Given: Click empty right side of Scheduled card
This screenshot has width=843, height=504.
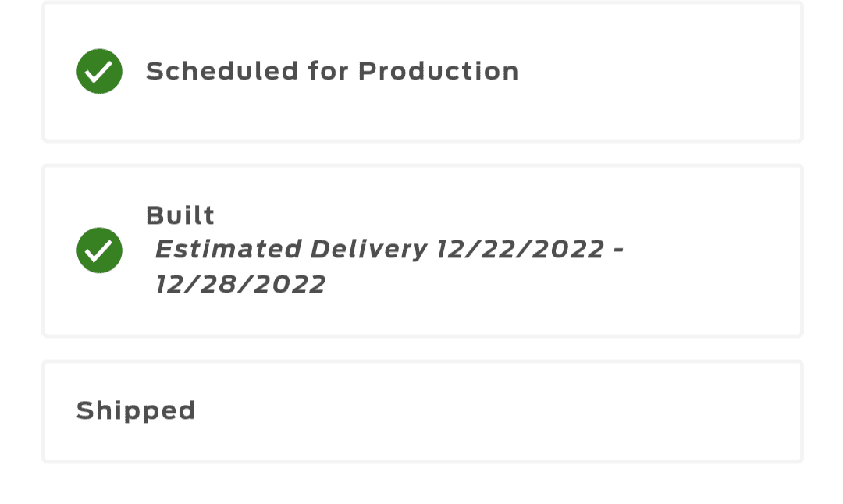Looking at the screenshot, I should pos(663,71).
